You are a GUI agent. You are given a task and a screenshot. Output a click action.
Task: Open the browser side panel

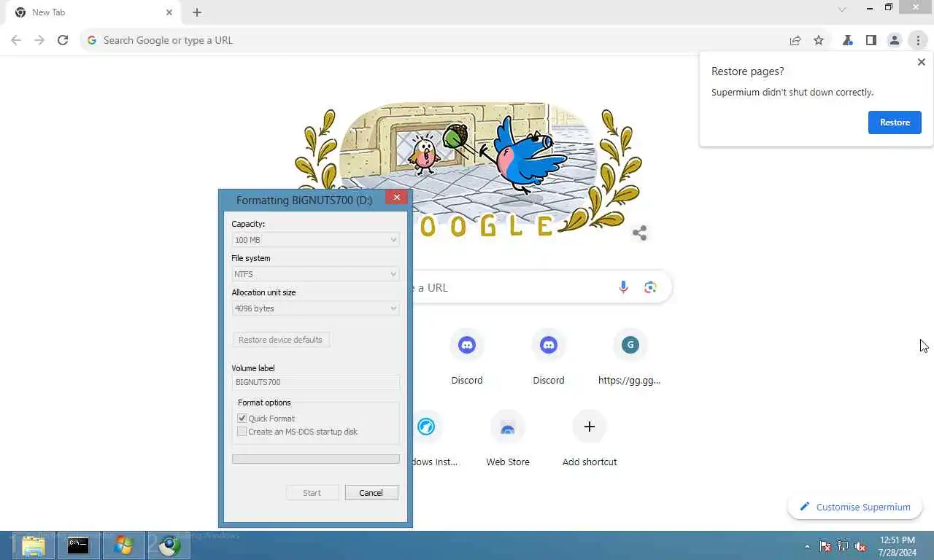pos(871,40)
